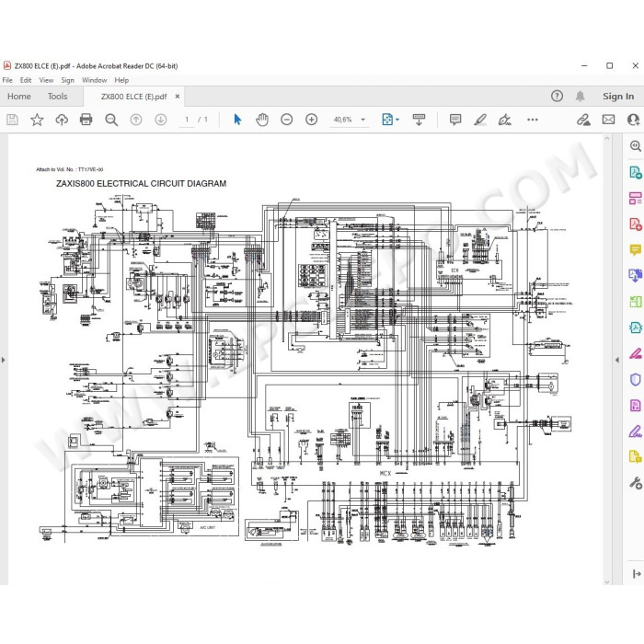Expand the fit page options dropdown arrow
Screen dimensions: 644x644
397,120
